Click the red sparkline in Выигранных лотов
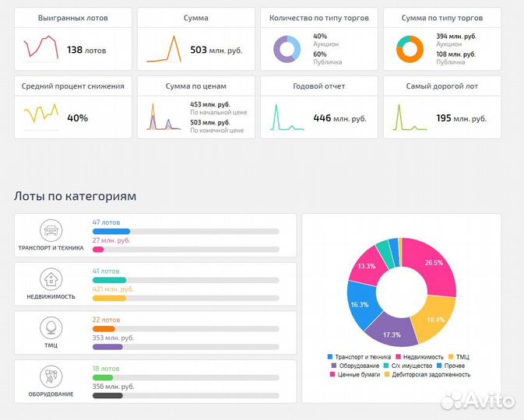The width and height of the screenshot is (524, 420). click(40, 49)
